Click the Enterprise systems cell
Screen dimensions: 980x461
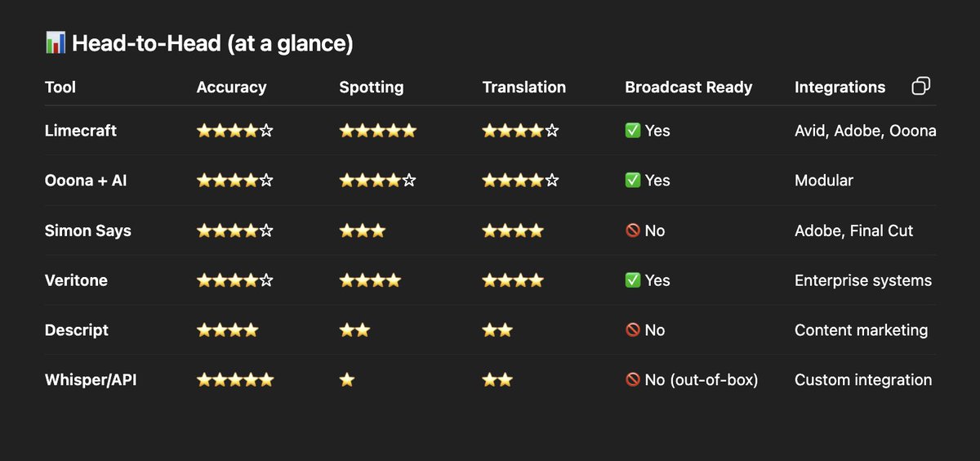click(x=863, y=280)
